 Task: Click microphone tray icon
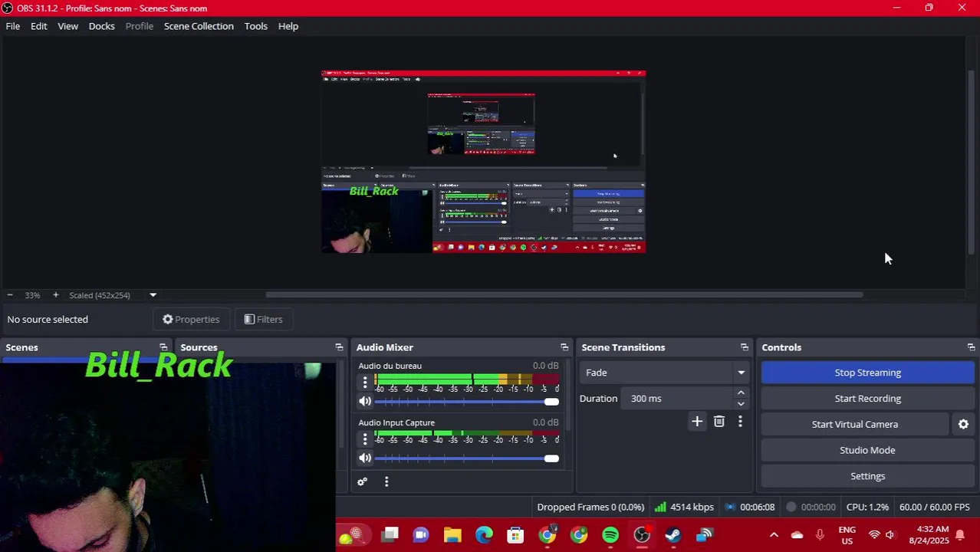pyautogui.click(x=820, y=535)
